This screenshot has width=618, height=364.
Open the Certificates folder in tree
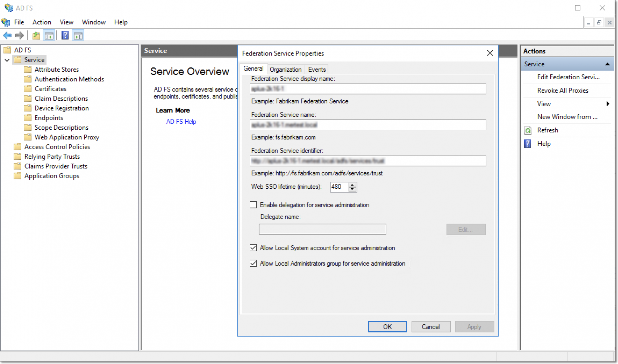tap(50, 89)
